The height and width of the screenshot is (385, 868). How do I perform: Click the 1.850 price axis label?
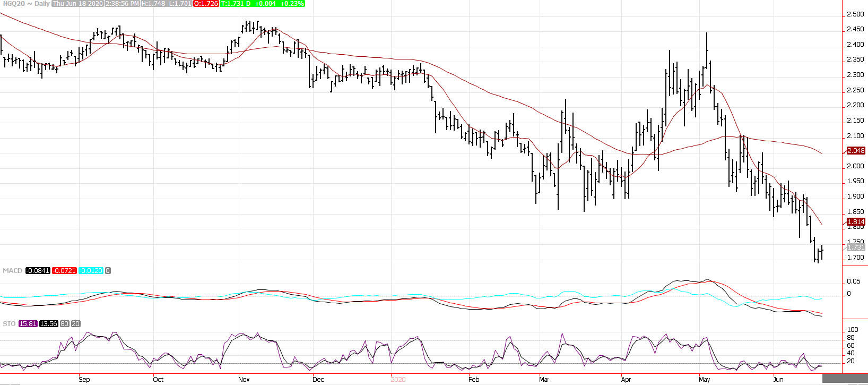(855, 212)
